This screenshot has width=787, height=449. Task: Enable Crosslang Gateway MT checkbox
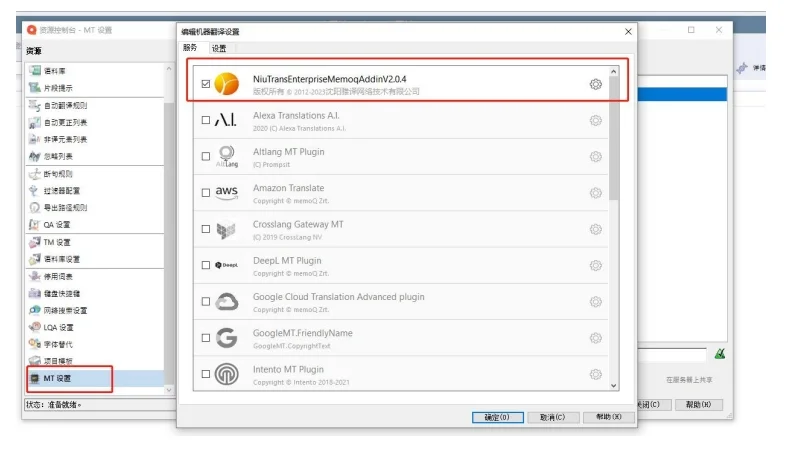[x=206, y=229]
